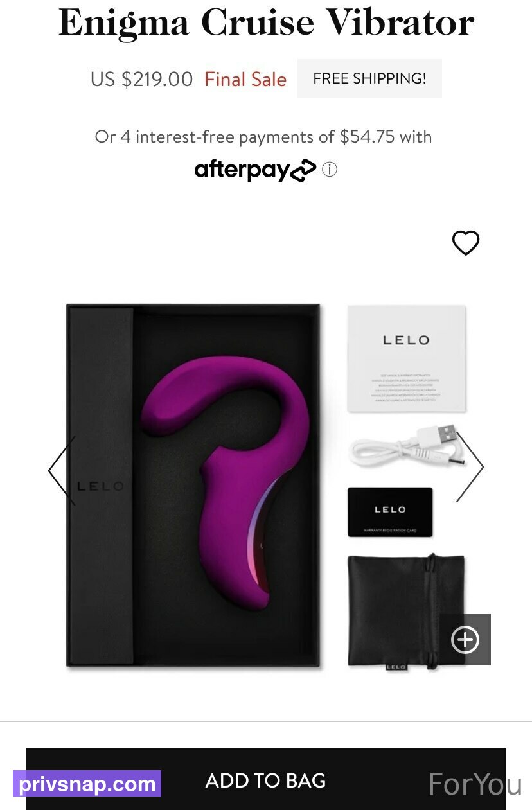The height and width of the screenshot is (810, 532).
Task: Click the interest-free payments text line
Action: click(x=263, y=137)
